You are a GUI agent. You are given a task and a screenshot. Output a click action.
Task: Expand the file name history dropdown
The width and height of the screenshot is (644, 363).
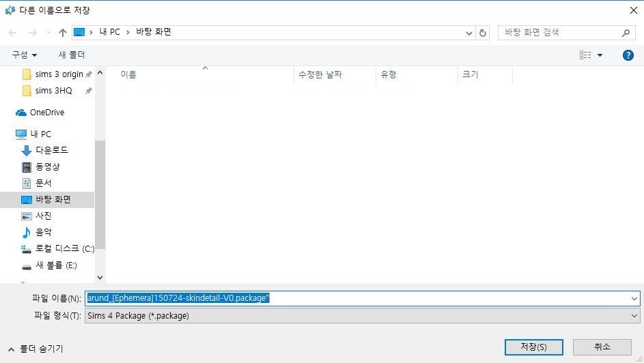point(634,299)
